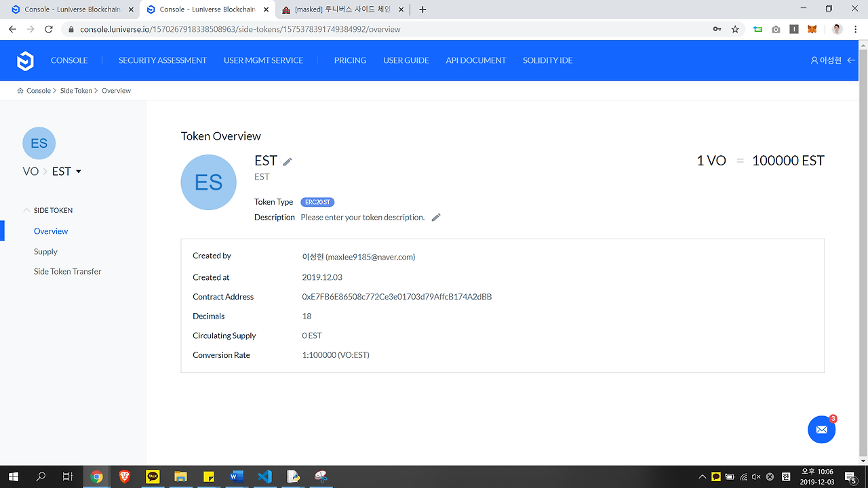This screenshot has width=868, height=488.
Task: Click the maxlee9185@naver.com email link
Action: click(371, 257)
